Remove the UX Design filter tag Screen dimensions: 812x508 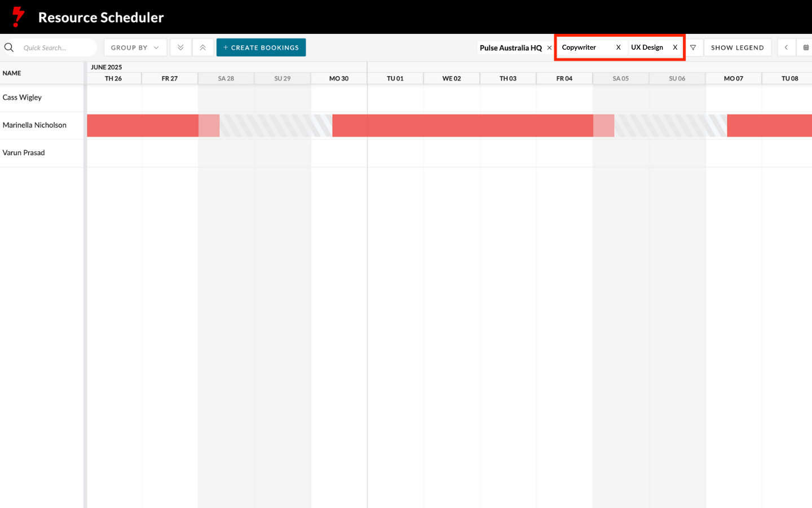(x=675, y=47)
